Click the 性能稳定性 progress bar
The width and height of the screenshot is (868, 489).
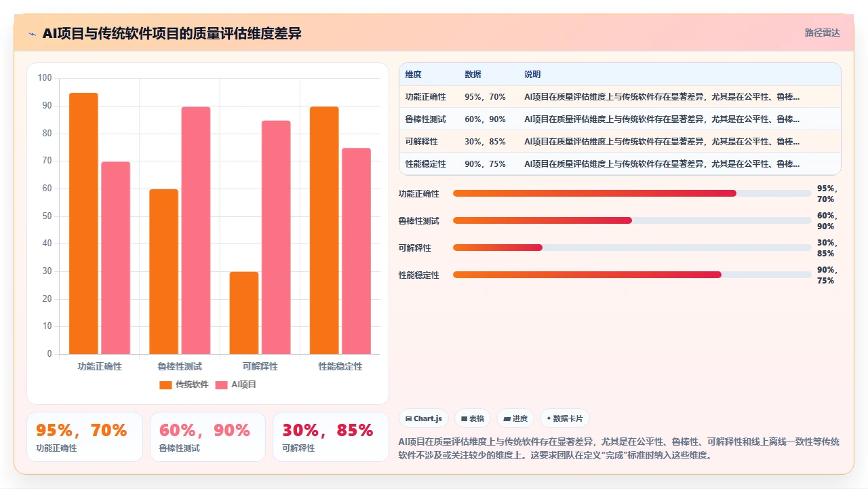[632, 275]
